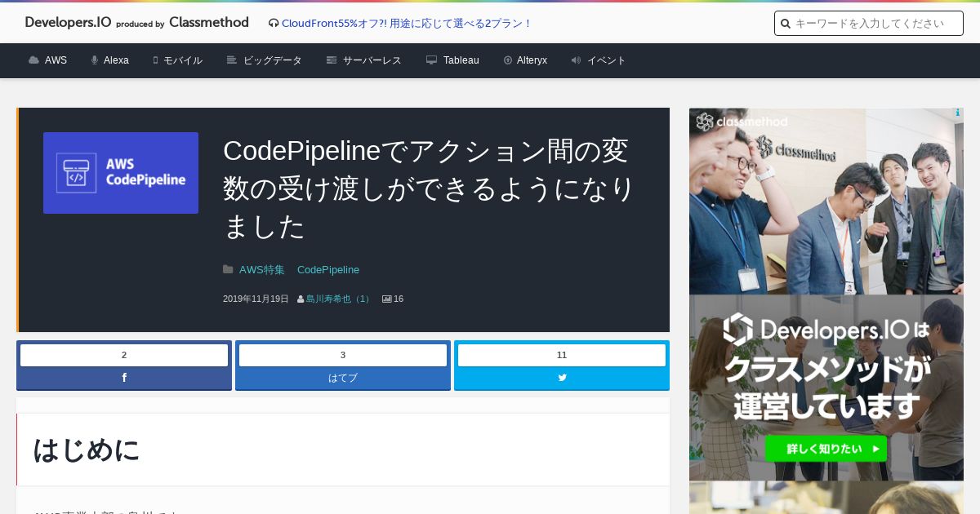The image size is (980, 514).
Task: Open the Tableau menu item
Action: (x=461, y=60)
